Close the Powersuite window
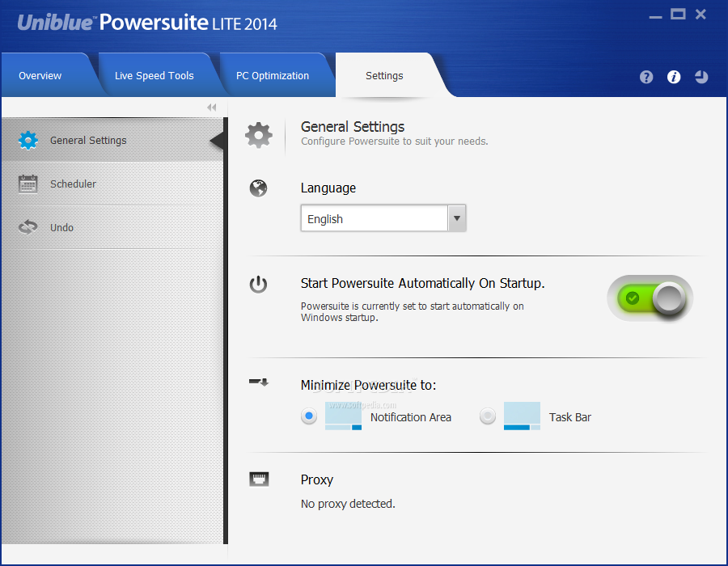 (x=700, y=15)
